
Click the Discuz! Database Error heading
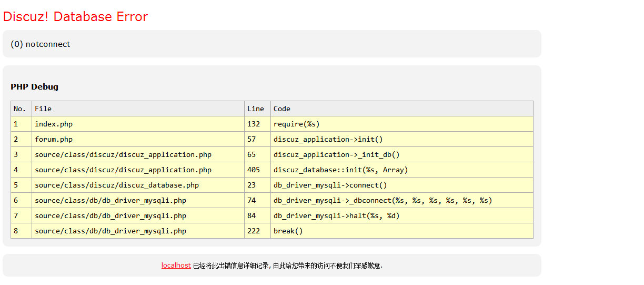click(x=75, y=16)
